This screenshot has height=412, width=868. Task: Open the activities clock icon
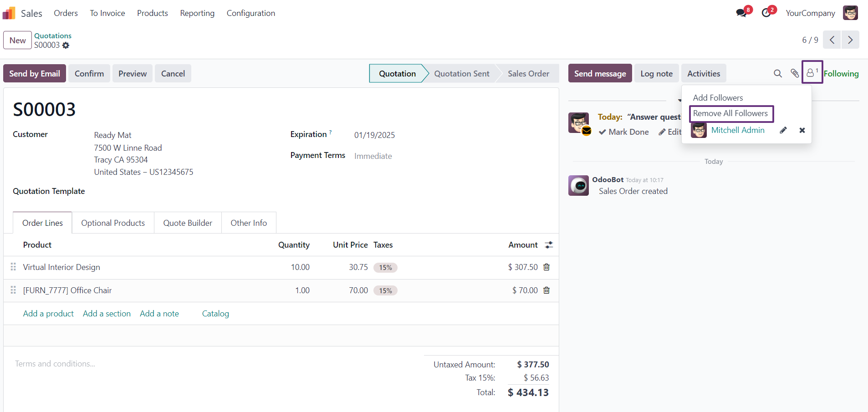(x=767, y=13)
